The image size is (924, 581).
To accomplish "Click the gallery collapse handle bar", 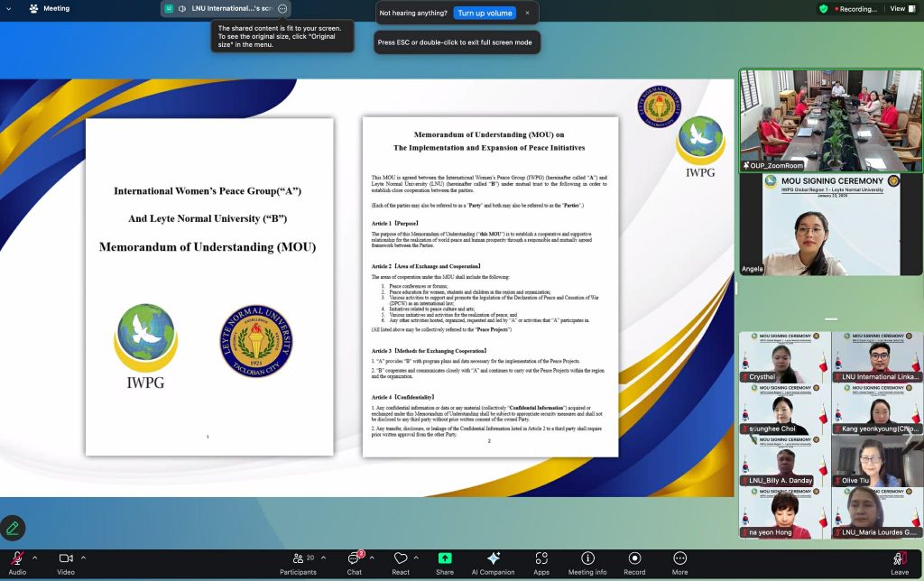I will click(831, 319).
